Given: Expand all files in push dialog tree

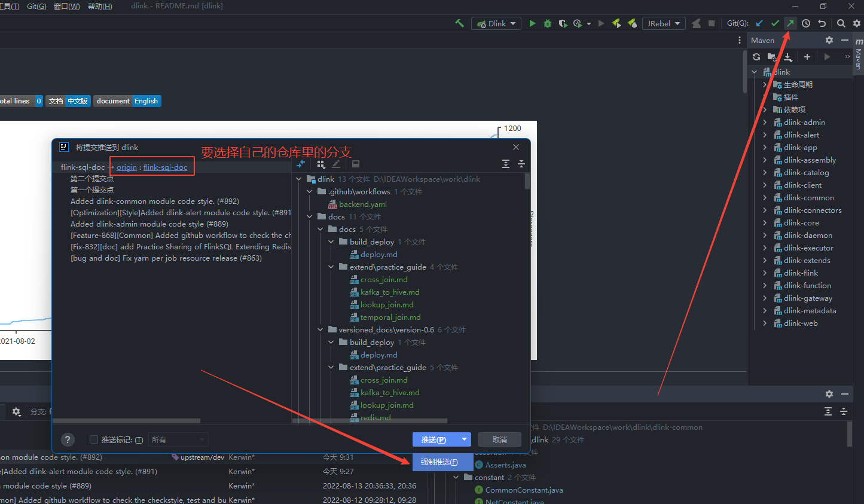Looking at the screenshot, I should [506, 164].
